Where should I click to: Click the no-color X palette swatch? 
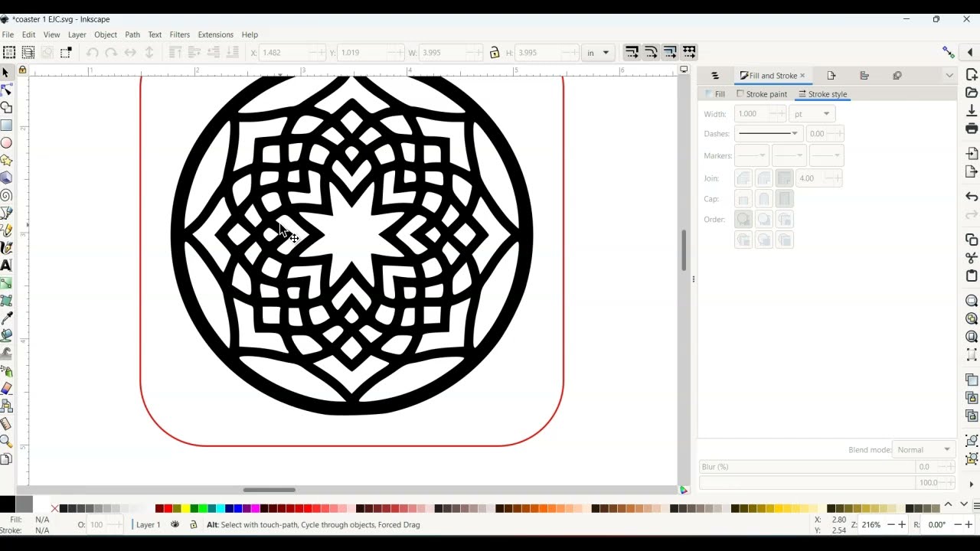point(54,508)
